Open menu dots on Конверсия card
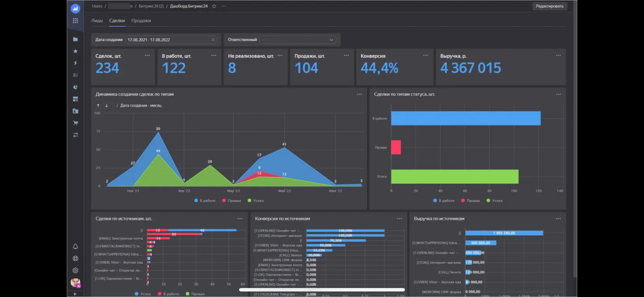Viewport: 644px width, 297px height. pos(426,55)
